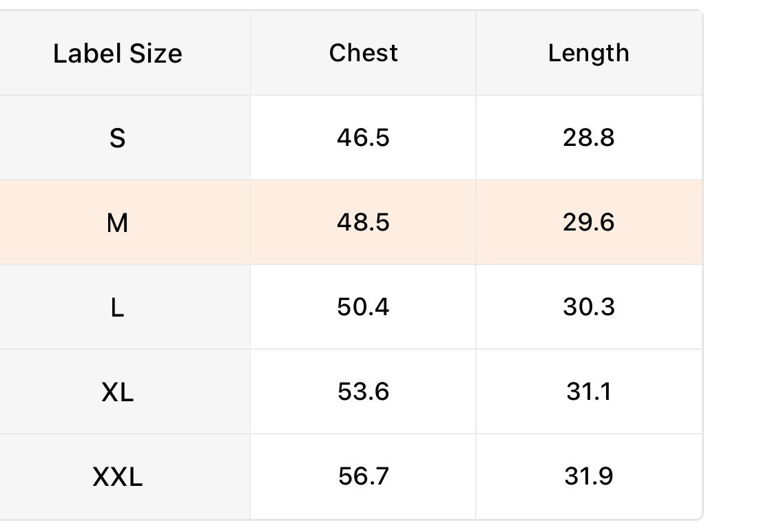Click the Label Size column header
The image size is (759, 532).
(x=118, y=53)
